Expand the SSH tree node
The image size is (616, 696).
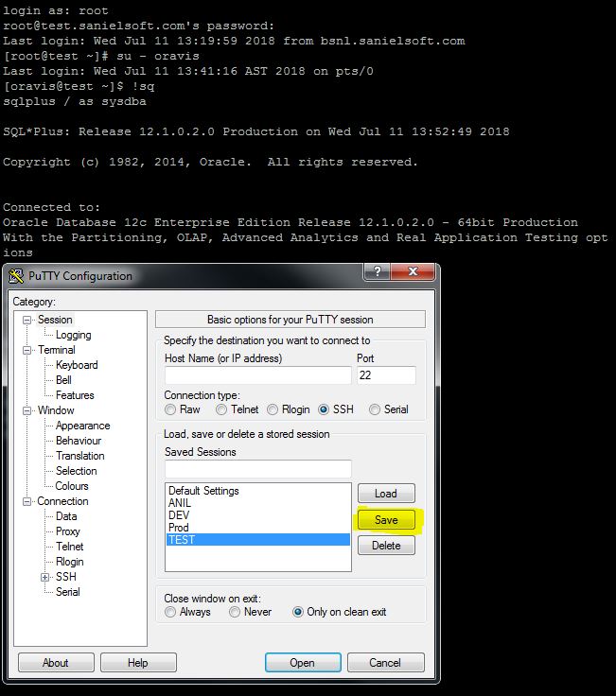click(44, 577)
